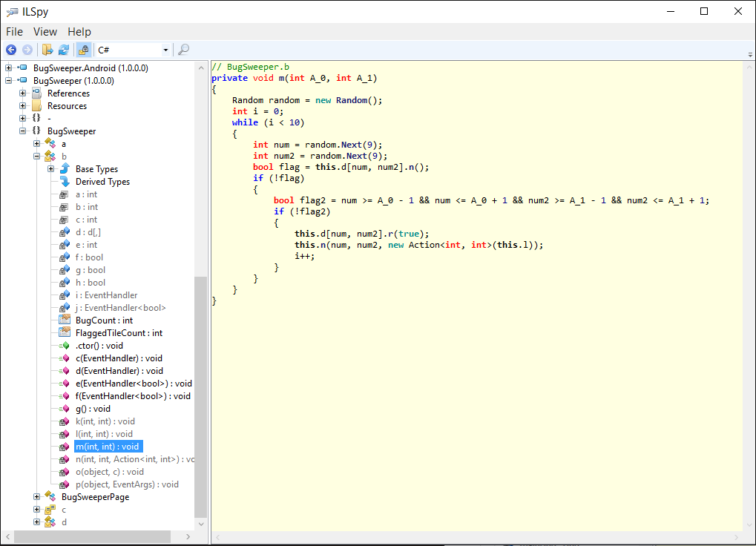
Task: Select 'j : EventHandler<bool>' in the tree
Action: point(120,307)
